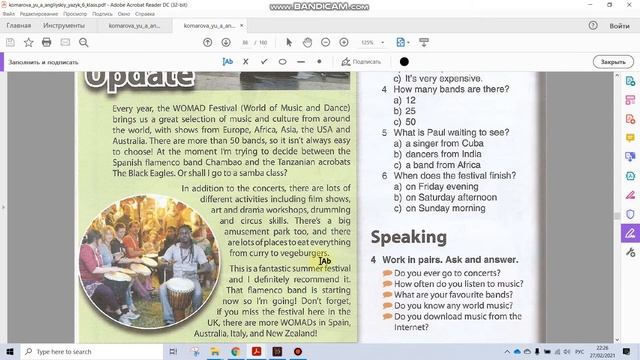640x360 pixels.
Task: Open the Protect shield sidebar tool
Action: coord(630,214)
